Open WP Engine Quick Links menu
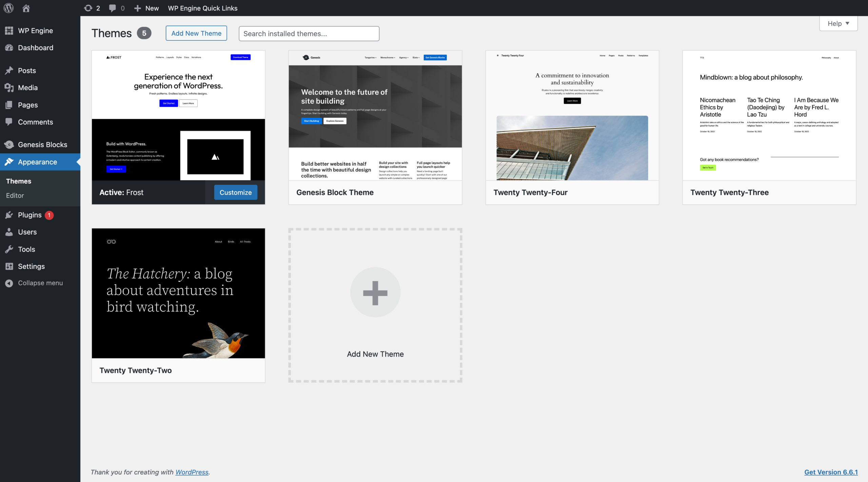The height and width of the screenshot is (482, 868). tap(202, 8)
